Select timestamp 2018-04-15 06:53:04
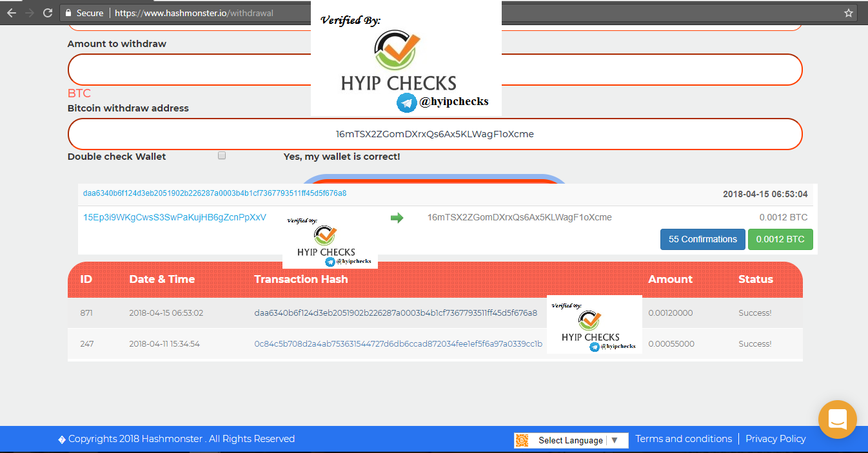Image resolution: width=868 pixels, height=453 pixels. pos(765,193)
